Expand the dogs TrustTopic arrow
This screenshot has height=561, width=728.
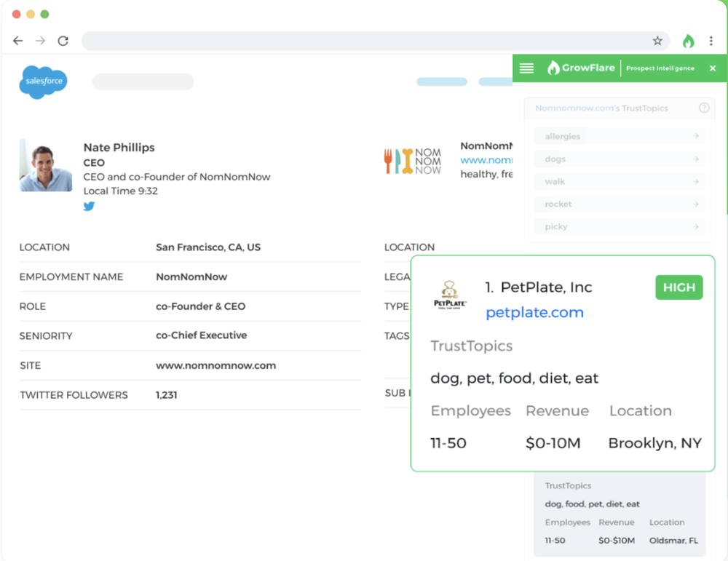695,159
